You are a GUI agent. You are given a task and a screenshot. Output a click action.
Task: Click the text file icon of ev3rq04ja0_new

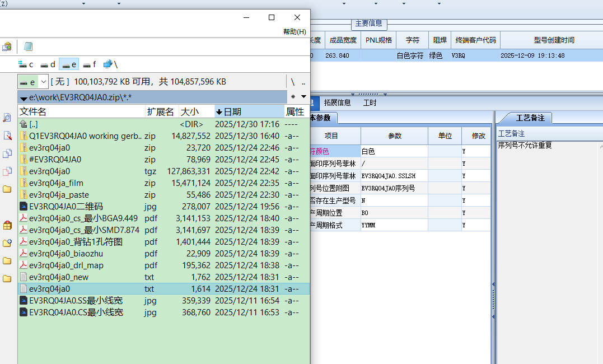[24, 277]
